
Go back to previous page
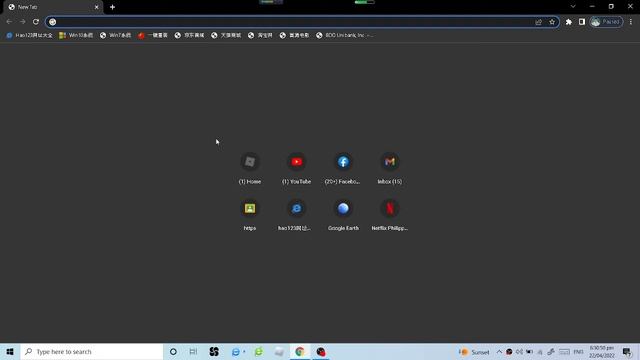[x=9, y=22]
